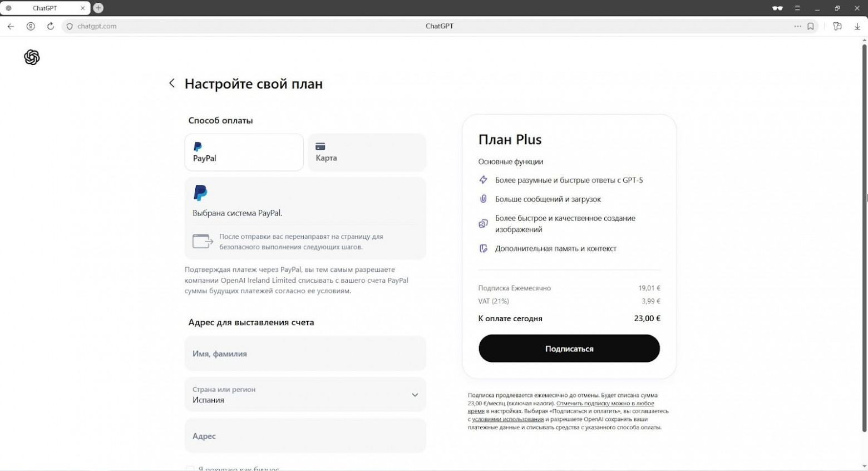The height and width of the screenshot is (471, 868).
Task: Open the browser hamburger menu icon
Action: (x=797, y=8)
